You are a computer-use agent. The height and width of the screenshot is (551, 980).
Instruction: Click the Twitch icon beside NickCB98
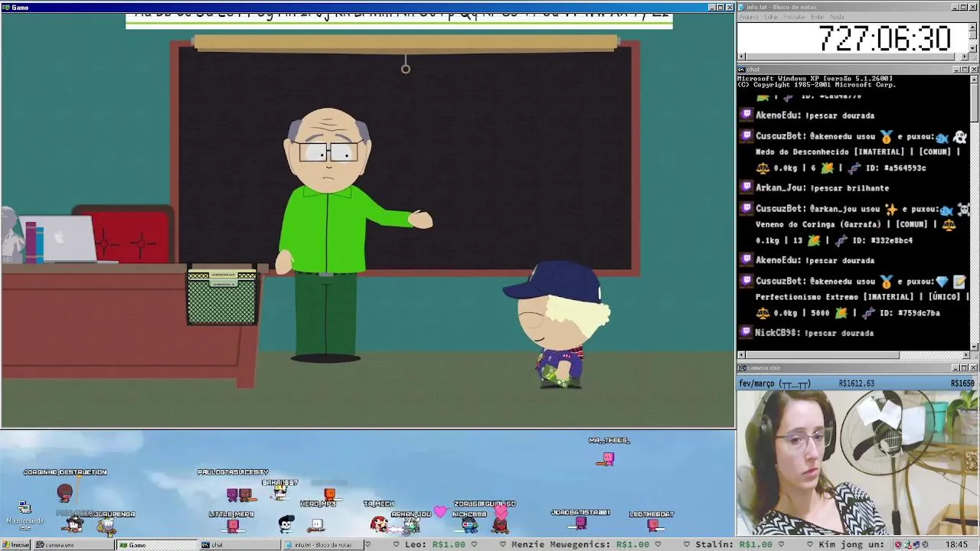(746, 332)
